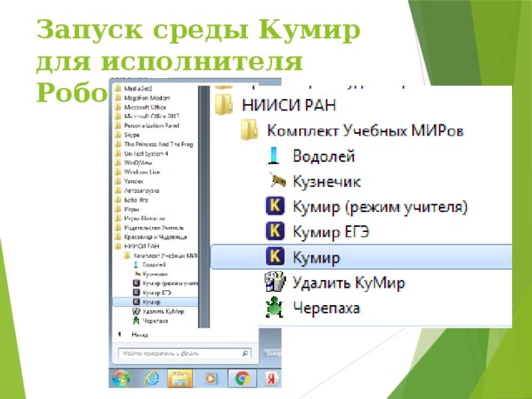Launch Internet Explorer from the taskbar
This screenshot has height=399, width=532.
click(x=151, y=378)
